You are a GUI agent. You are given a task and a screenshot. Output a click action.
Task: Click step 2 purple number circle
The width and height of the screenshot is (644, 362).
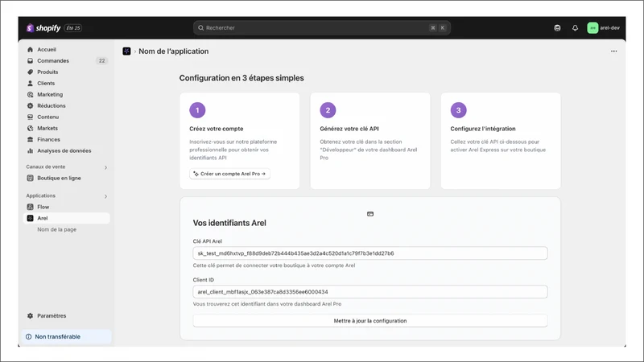328,110
